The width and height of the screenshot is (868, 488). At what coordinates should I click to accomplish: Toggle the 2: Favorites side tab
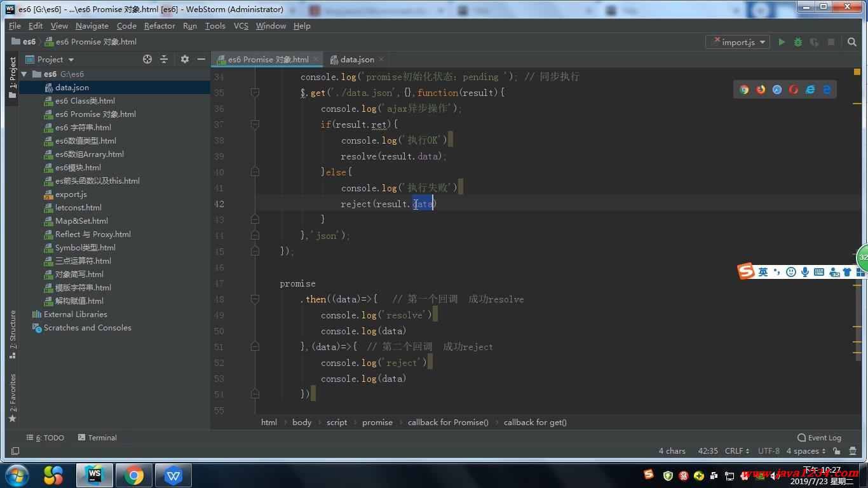[x=12, y=398]
